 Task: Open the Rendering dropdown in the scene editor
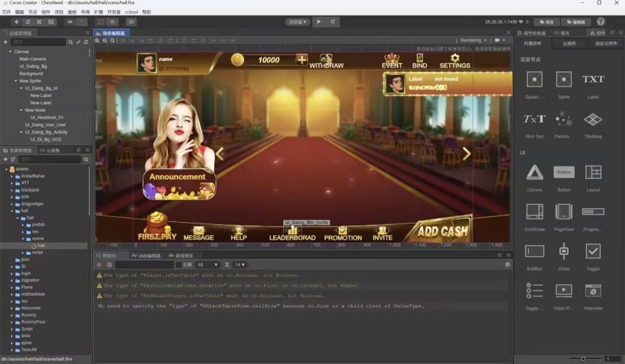pyautogui.click(x=473, y=40)
